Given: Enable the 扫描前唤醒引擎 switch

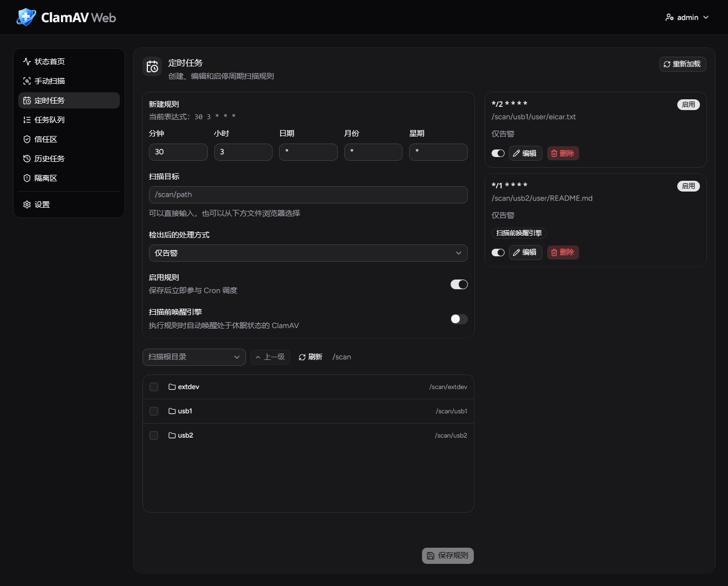Looking at the screenshot, I should click(459, 319).
